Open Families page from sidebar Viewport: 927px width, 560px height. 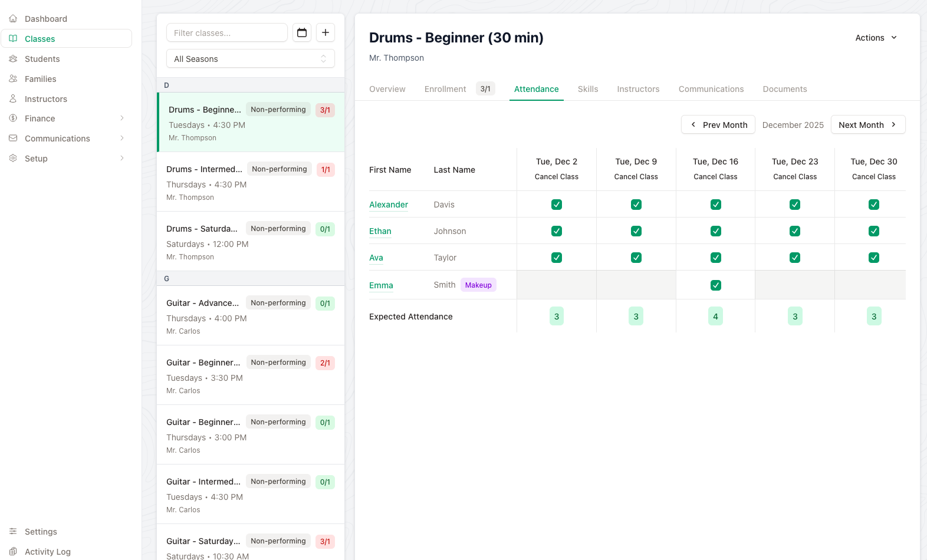(66, 79)
